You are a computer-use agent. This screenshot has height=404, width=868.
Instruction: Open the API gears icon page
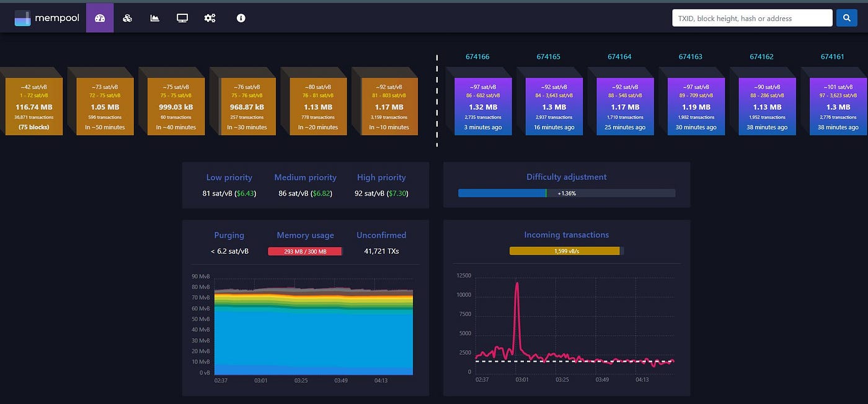point(210,18)
